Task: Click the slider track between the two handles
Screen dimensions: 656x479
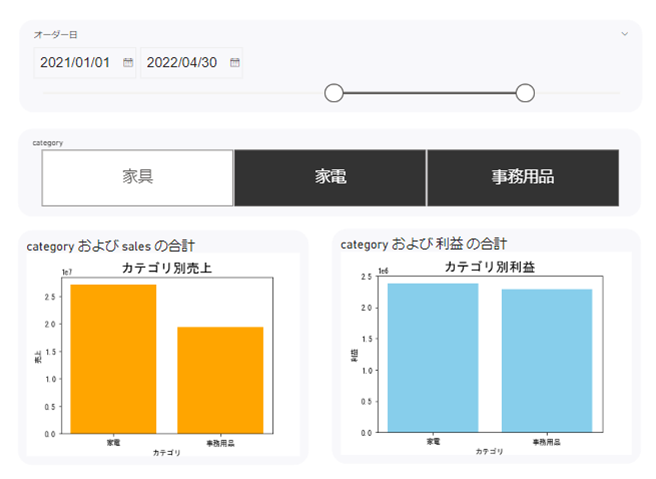Action: [430, 93]
